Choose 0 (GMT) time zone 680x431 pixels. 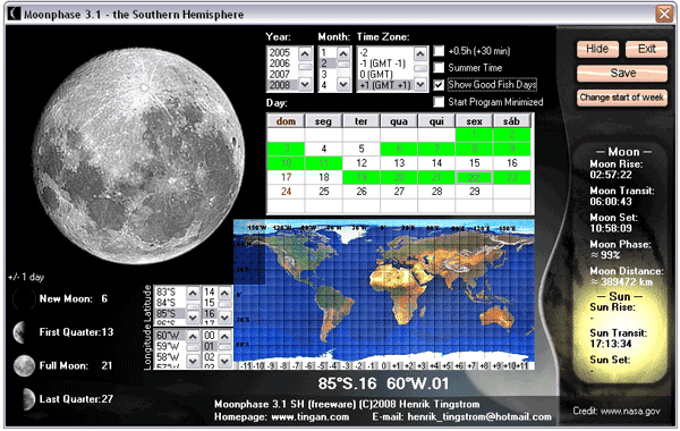pyautogui.click(x=386, y=74)
